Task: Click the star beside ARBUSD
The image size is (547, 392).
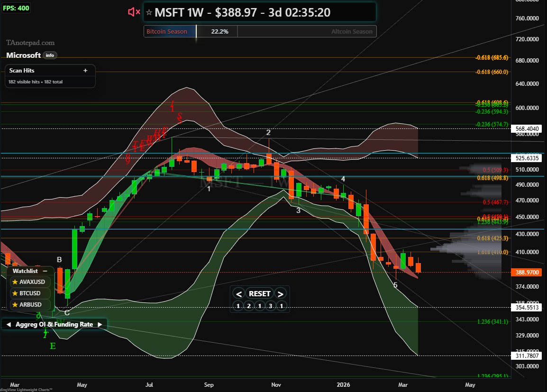Action: click(15, 304)
